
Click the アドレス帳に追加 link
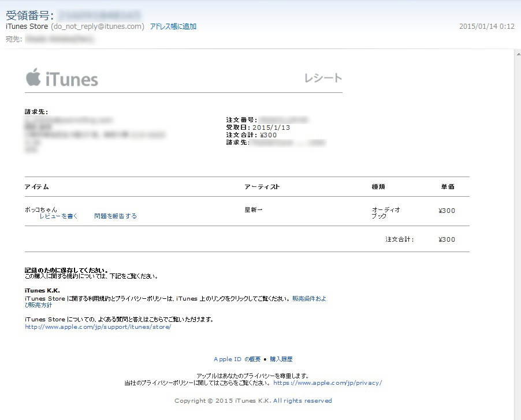[x=173, y=27]
